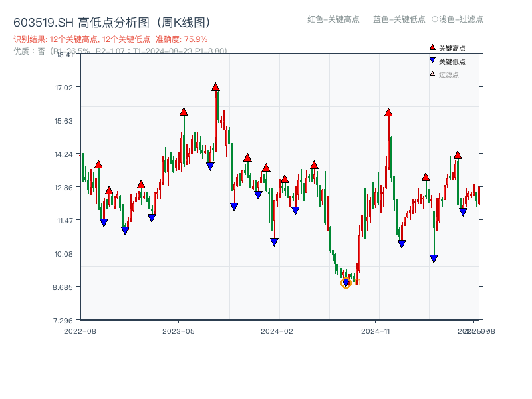Screen dimensions: 532x399
Task: Click the rightmost red triangle marker near 2025-07
Action: (458, 156)
